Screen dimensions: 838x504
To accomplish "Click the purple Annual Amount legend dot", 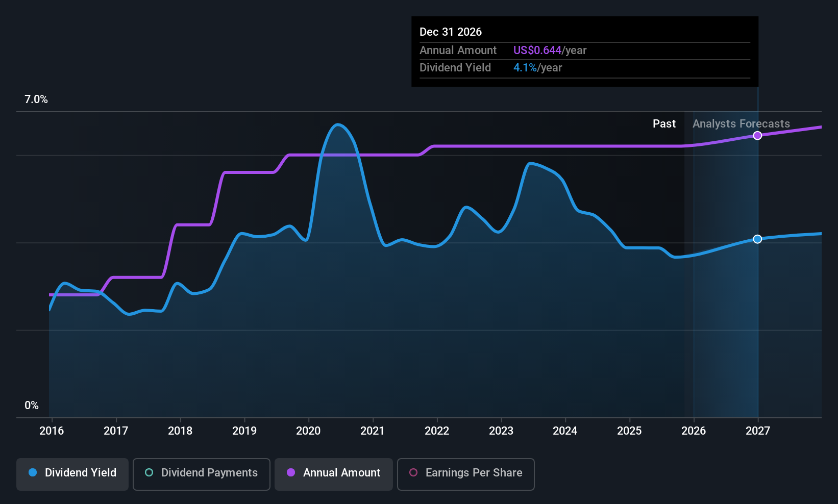I will (x=291, y=473).
